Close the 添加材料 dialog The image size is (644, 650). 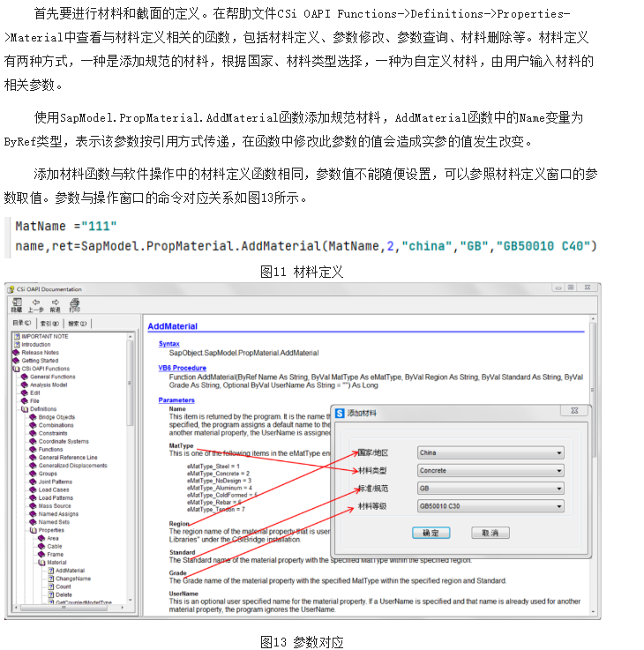(576, 412)
